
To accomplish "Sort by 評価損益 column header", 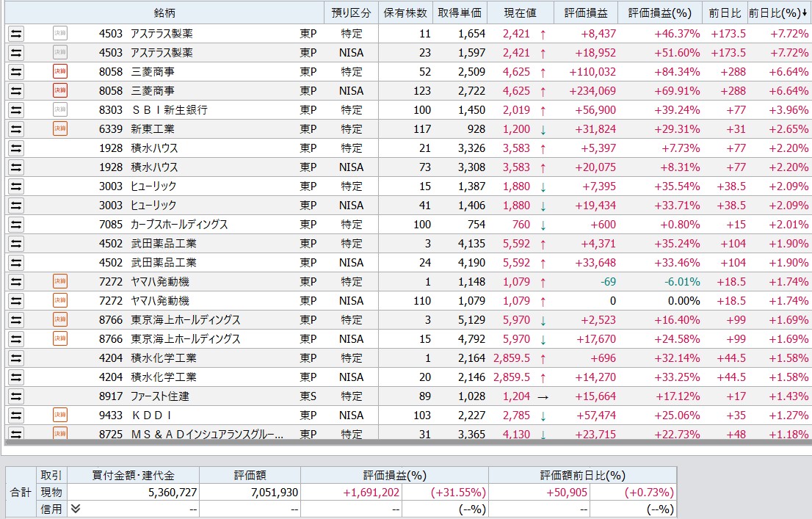I will click(x=586, y=13).
